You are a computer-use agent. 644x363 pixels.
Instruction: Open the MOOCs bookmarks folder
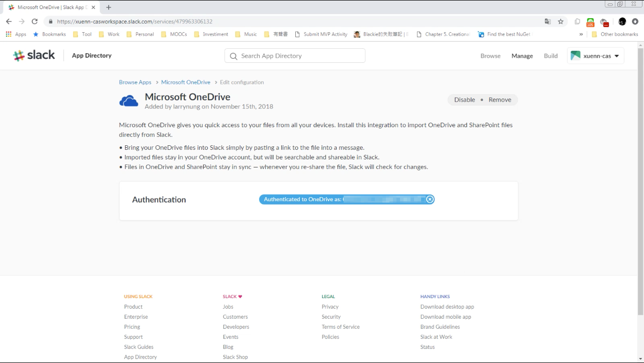(174, 34)
